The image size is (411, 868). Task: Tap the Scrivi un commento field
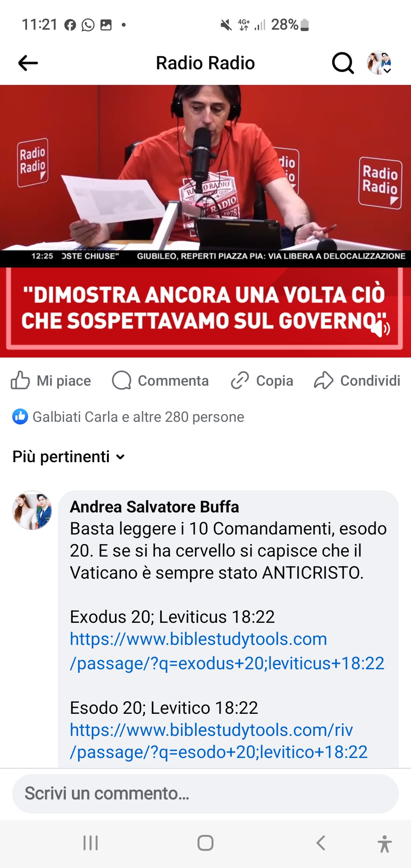pos(205,794)
